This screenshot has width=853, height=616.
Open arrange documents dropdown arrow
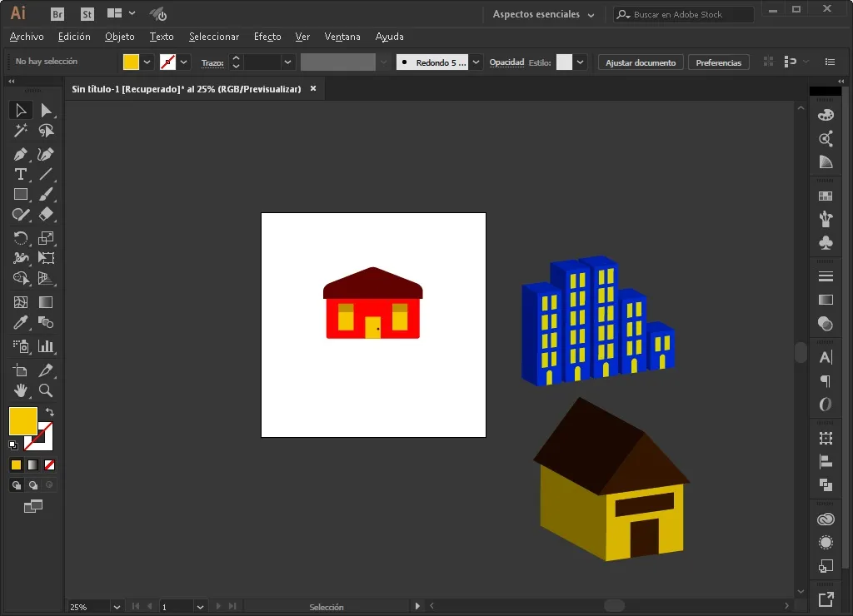click(x=132, y=13)
